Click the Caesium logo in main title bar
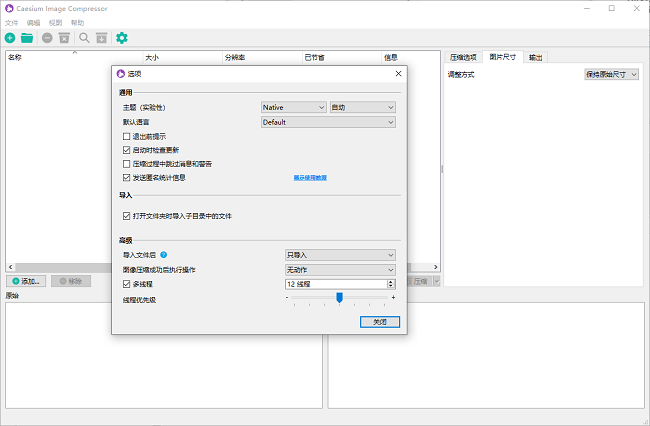The image size is (650, 426). tap(9, 8)
